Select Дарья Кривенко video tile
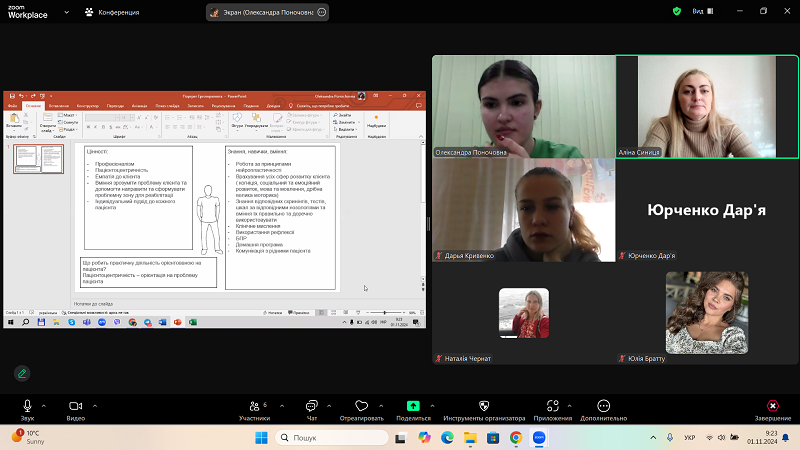Viewport: 800px width, 450px height. (x=524, y=210)
